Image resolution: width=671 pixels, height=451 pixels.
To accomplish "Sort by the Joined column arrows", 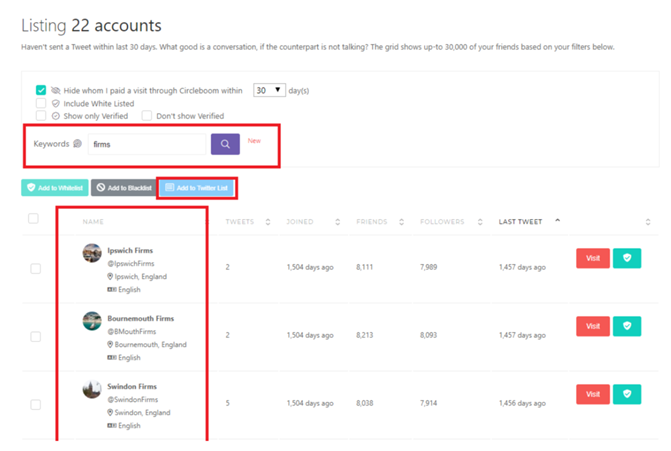I will 338,222.
